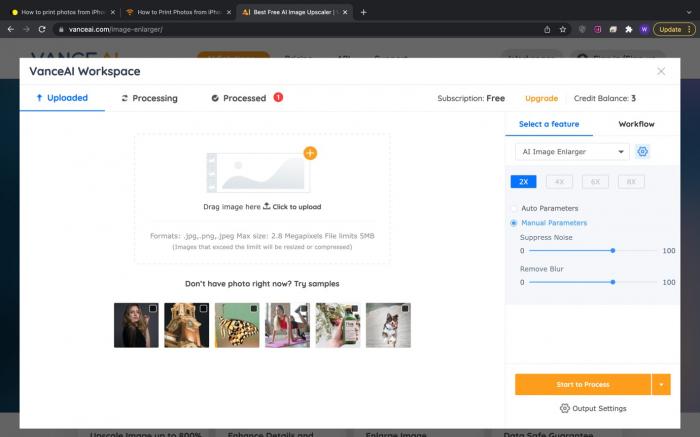
Task: Open the W profile avatar
Action: (x=644, y=29)
